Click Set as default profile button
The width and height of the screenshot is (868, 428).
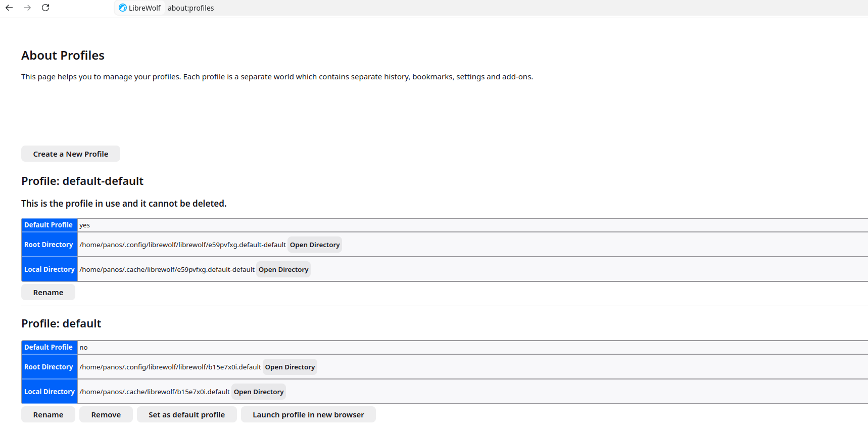[187, 414]
